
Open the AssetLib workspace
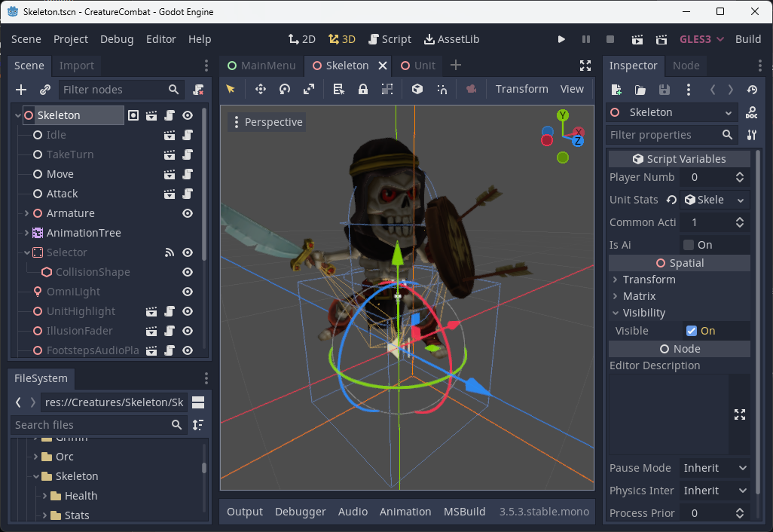coord(451,39)
